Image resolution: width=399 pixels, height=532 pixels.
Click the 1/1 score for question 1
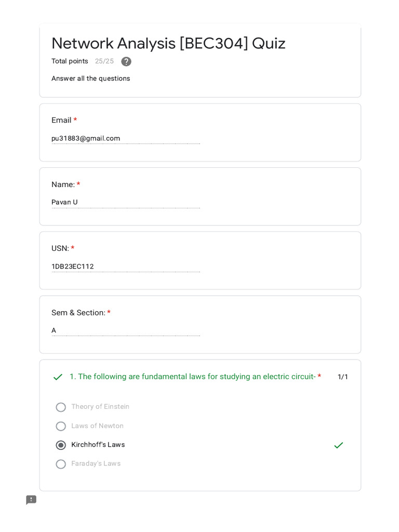click(343, 377)
